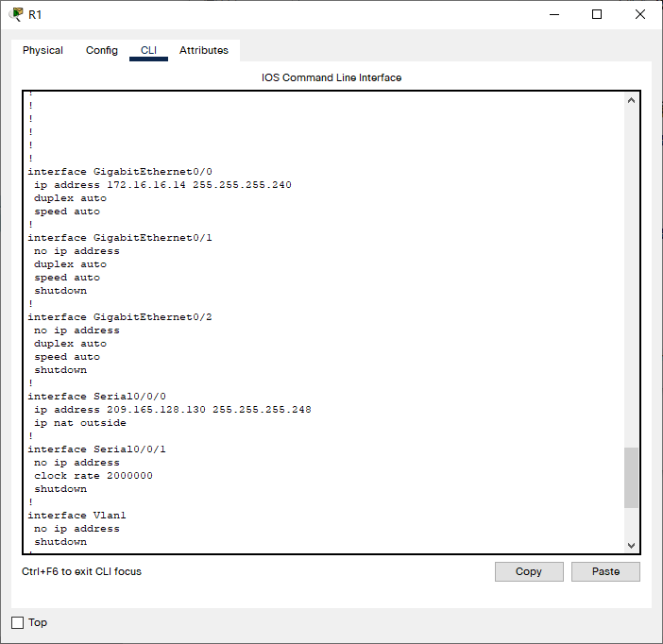Switch to the Physical tab

tap(42, 50)
